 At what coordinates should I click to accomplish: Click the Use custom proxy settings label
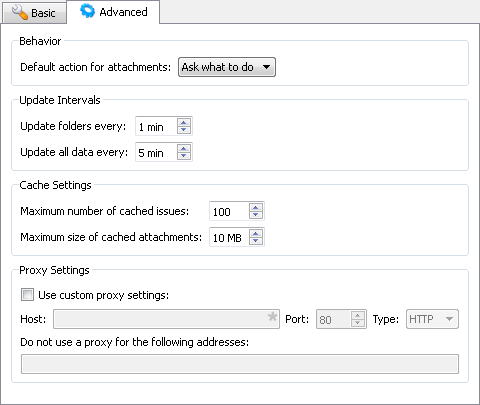pyautogui.click(x=104, y=295)
